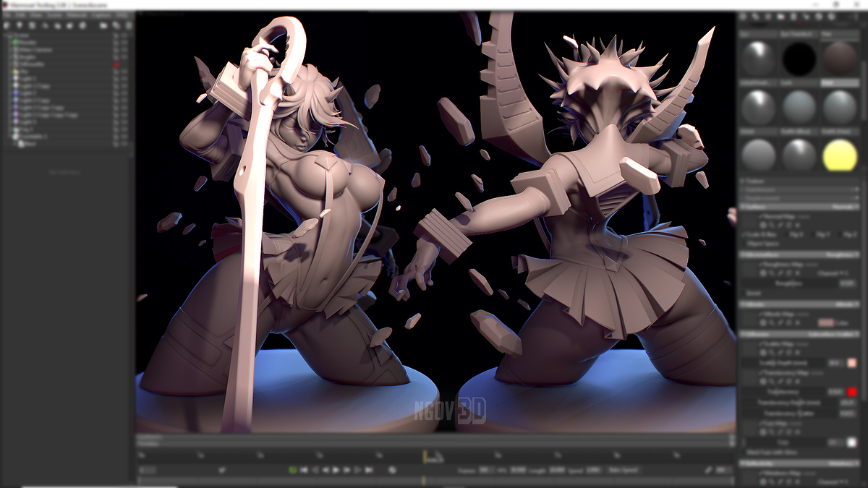Jump to the first frame of the timeline
This screenshot has height=488, width=868.
304,470
